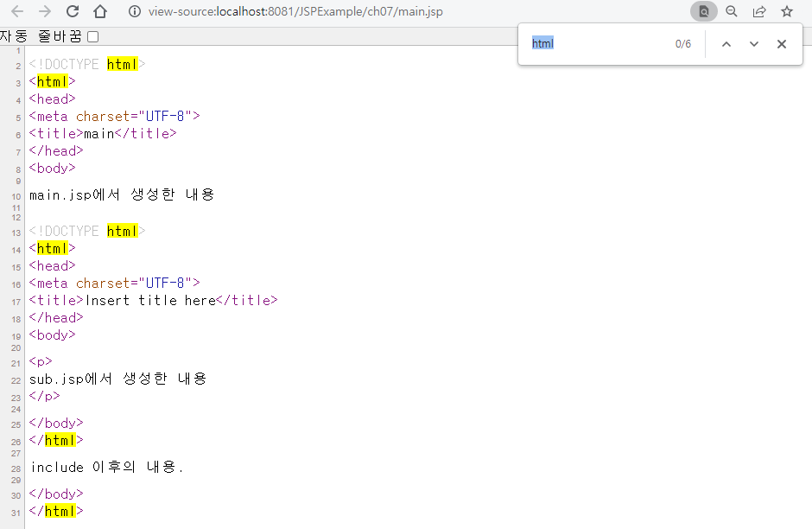The width and height of the screenshot is (812, 529).
Task: Click line number 28 in the gutter
Action: pos(16,468)
